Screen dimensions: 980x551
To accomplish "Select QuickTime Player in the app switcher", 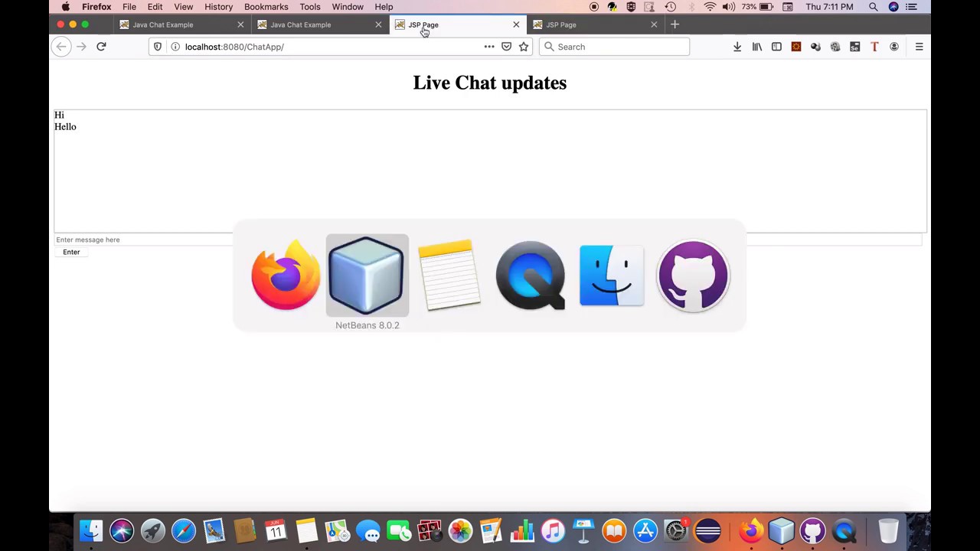I will pos(531,275).
